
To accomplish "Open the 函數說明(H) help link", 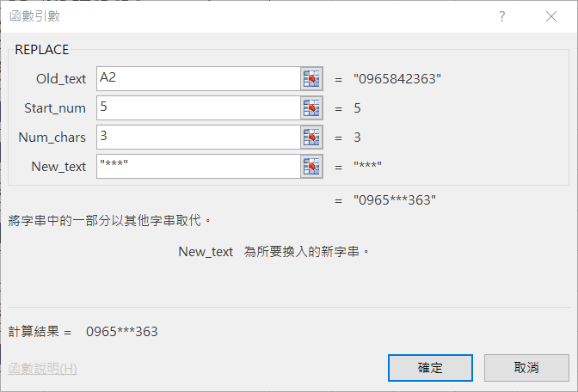I will (x=43, y=368).
